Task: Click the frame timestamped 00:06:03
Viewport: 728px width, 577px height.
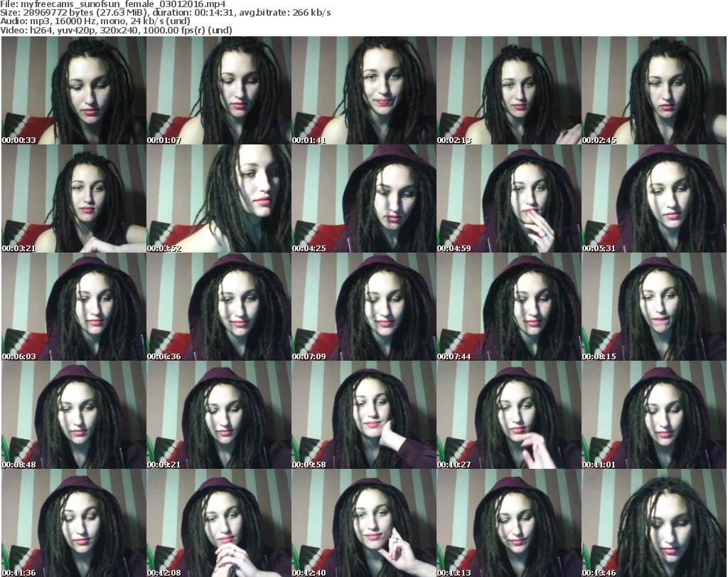Action: [74, 307]
